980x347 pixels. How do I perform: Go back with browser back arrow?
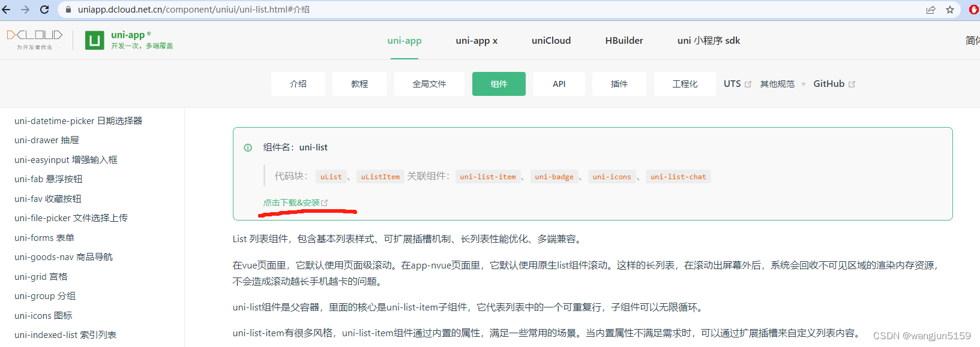7,10
